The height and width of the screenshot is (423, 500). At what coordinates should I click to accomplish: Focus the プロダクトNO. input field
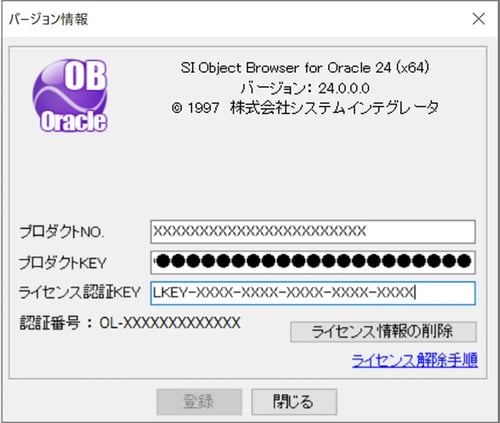(x=313, y=231)
